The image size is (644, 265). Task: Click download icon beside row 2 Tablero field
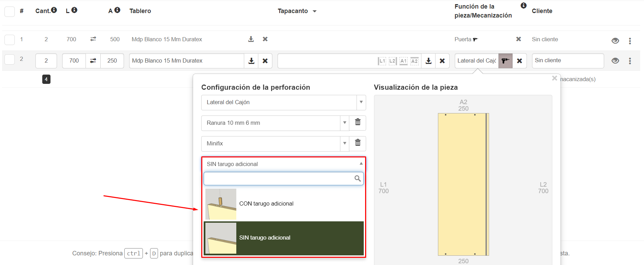point(251,61)
